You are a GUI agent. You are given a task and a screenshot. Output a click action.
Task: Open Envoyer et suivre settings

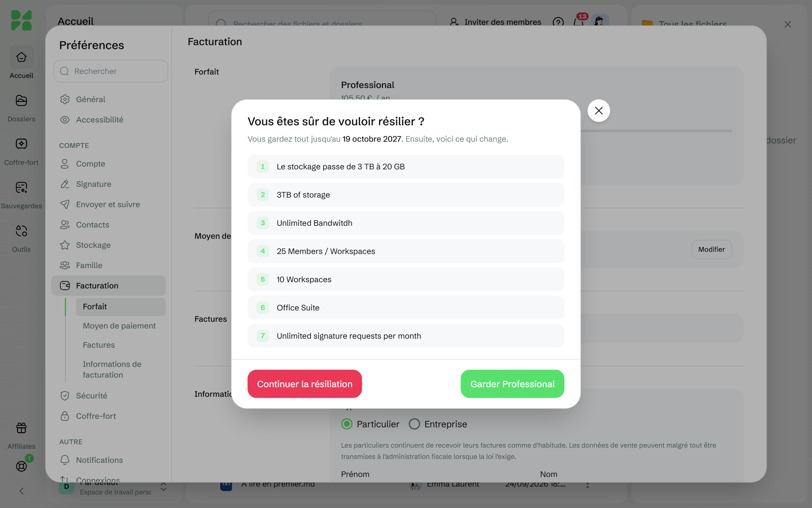(108, 204)
